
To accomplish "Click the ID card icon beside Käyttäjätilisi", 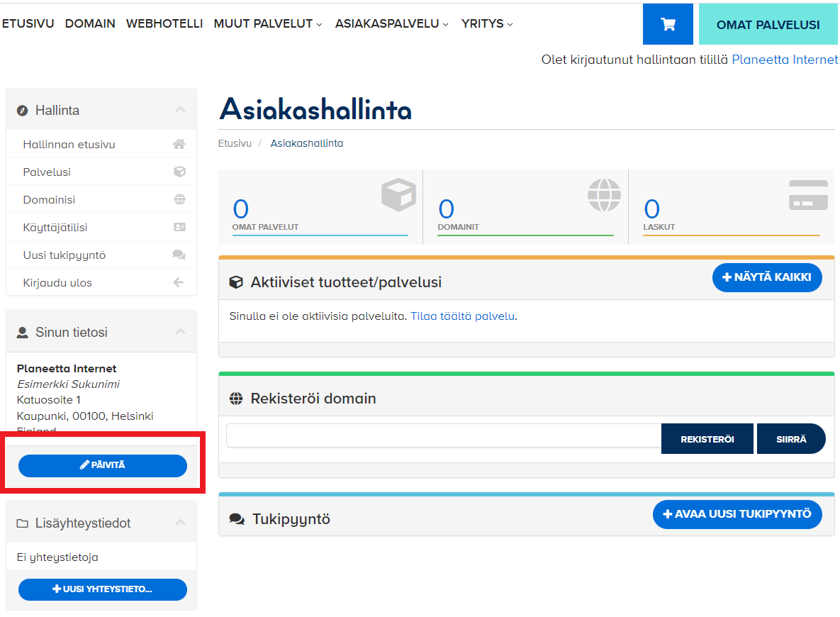I will click(x=179, y=226).
